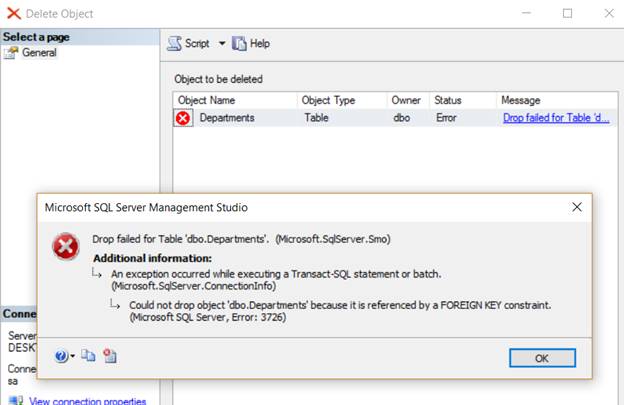Click the red error icon beside Departments
Image resolution: width=624 pixels, height=405 pixels.
coord(183,118)
